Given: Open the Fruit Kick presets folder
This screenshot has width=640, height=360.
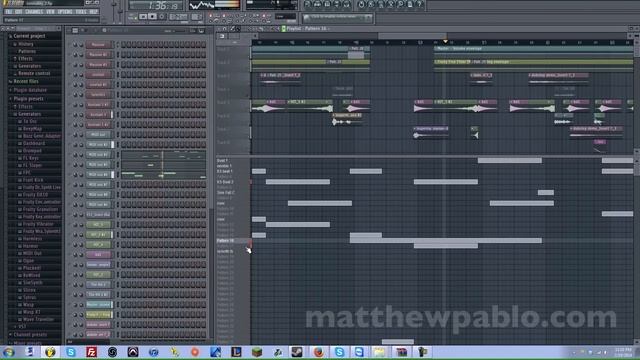Looking at the screenshot, I should [x=33, y=180].
